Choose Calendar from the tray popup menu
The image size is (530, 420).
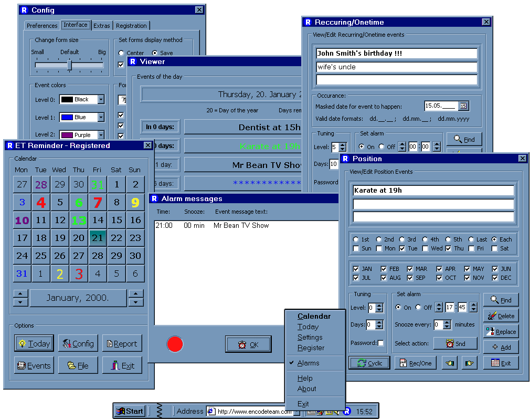(314, 316)
